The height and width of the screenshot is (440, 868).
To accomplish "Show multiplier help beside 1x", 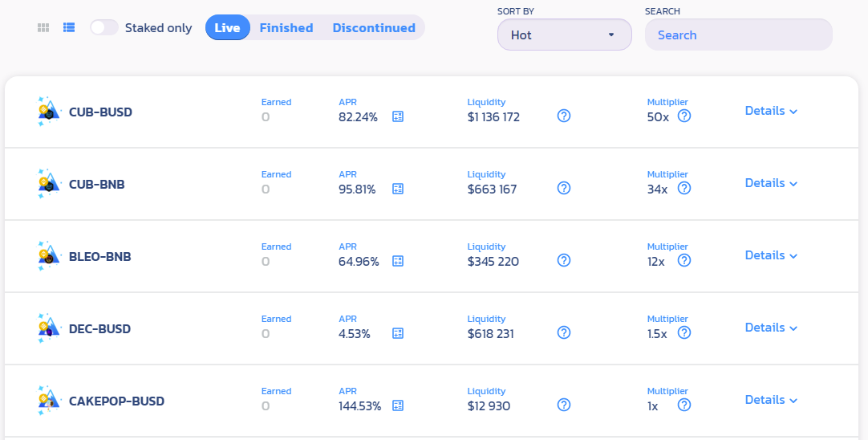I will click(684, 405).
